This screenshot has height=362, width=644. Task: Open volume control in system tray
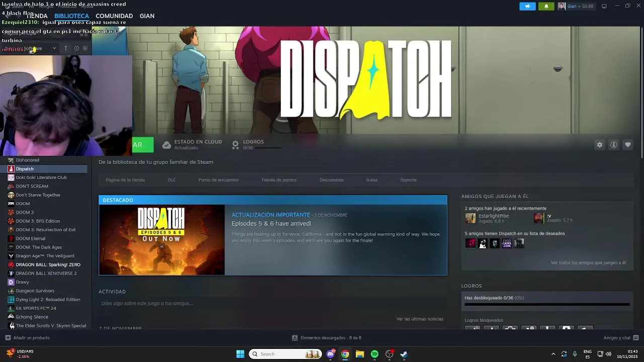coord(608,354)
